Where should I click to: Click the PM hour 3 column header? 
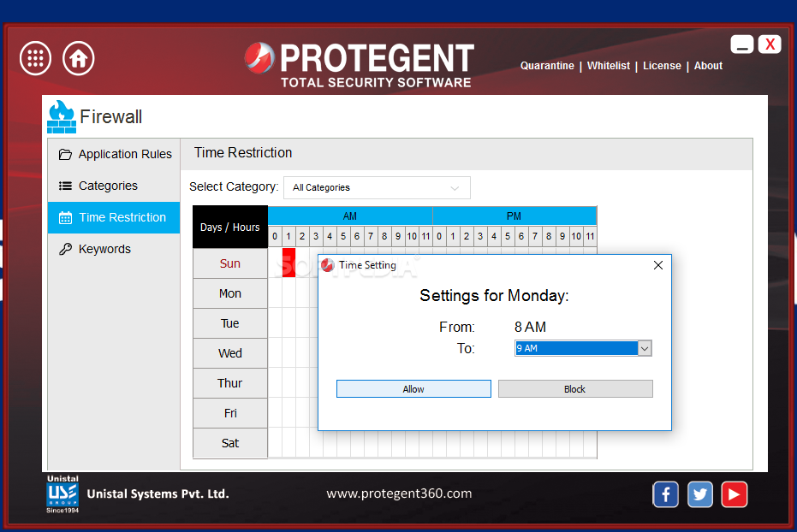[x=480, y=236]
